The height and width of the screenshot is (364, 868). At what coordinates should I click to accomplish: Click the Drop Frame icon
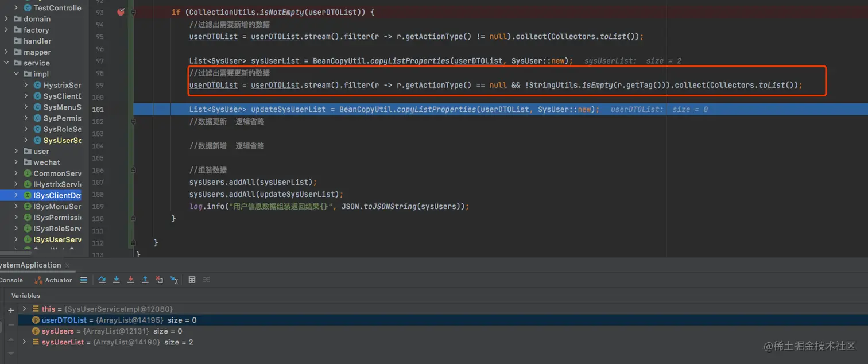point(160,280)
